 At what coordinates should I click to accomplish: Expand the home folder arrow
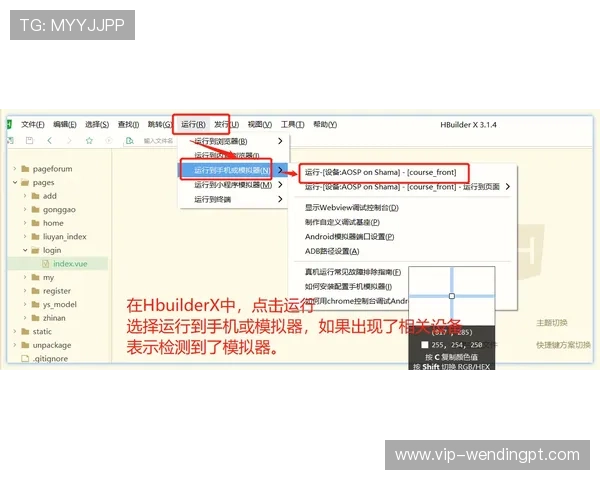click(25, 223)
